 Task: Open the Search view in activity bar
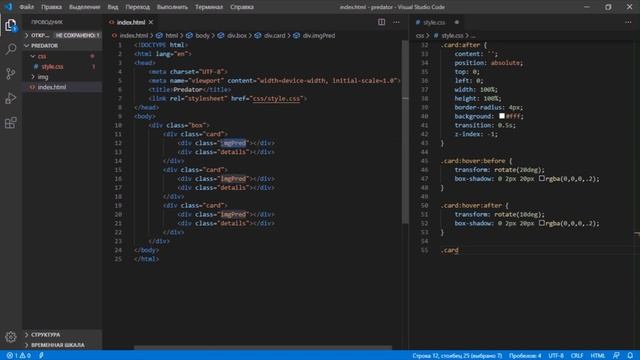point(11,49)
